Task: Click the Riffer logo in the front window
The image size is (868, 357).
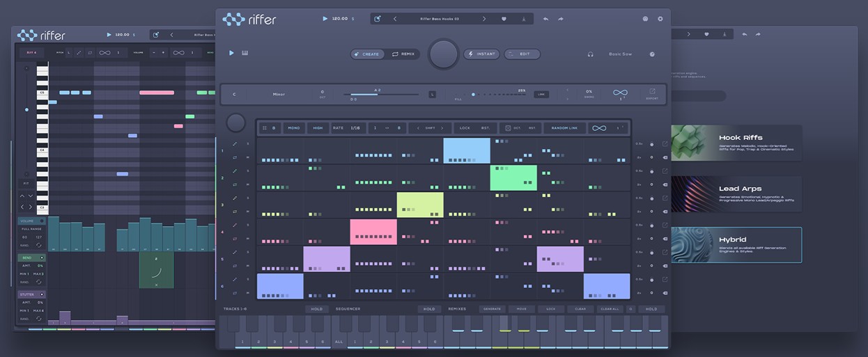Action: tap(249, 19)
